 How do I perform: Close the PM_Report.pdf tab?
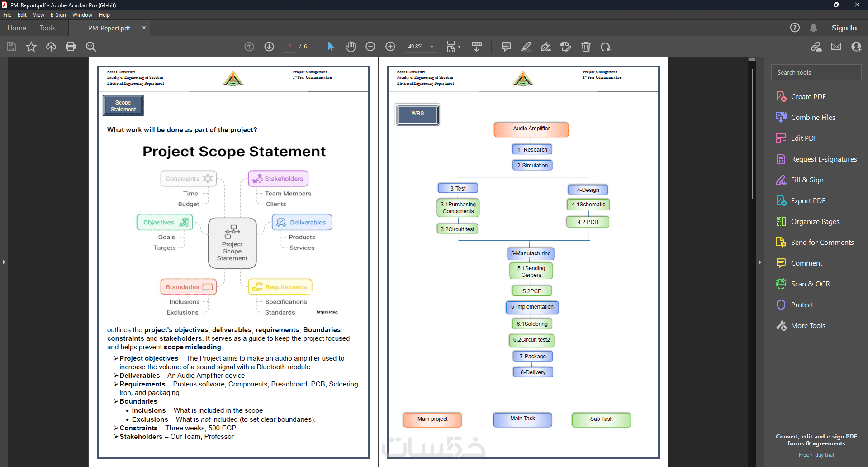point(144,28)
